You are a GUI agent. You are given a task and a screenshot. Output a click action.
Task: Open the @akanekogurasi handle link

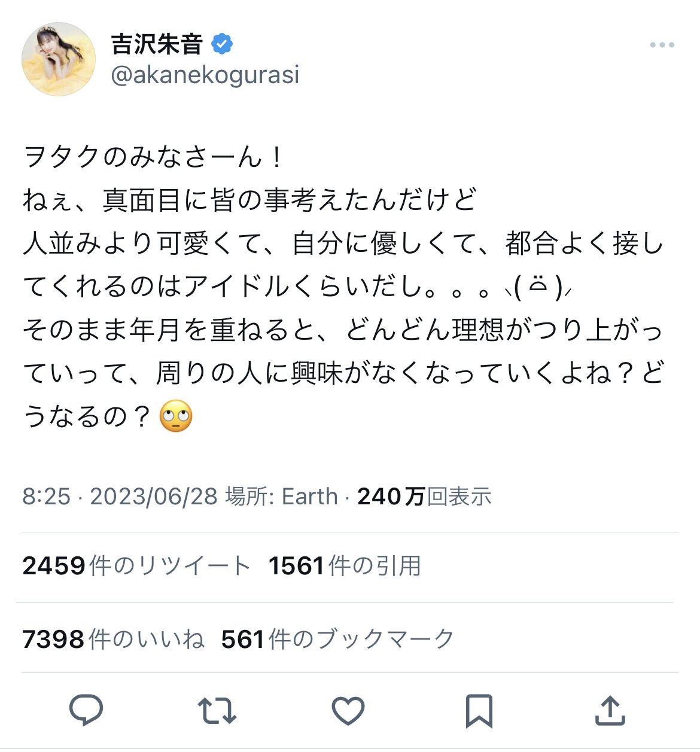pyautogui.click(x=205, y=75)
